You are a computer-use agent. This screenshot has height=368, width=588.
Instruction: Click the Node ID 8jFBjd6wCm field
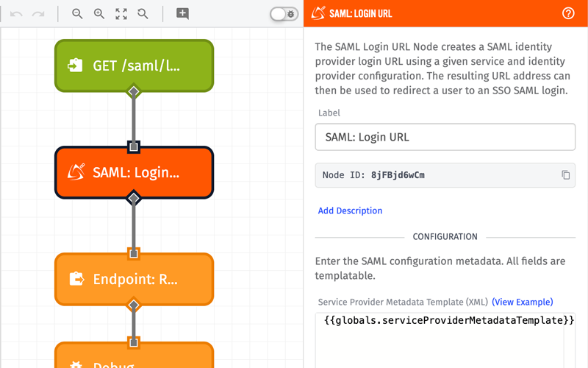pos(445,175)
